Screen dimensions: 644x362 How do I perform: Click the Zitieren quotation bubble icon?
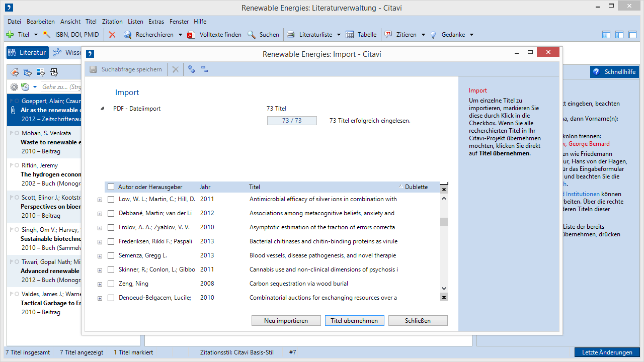388,35
